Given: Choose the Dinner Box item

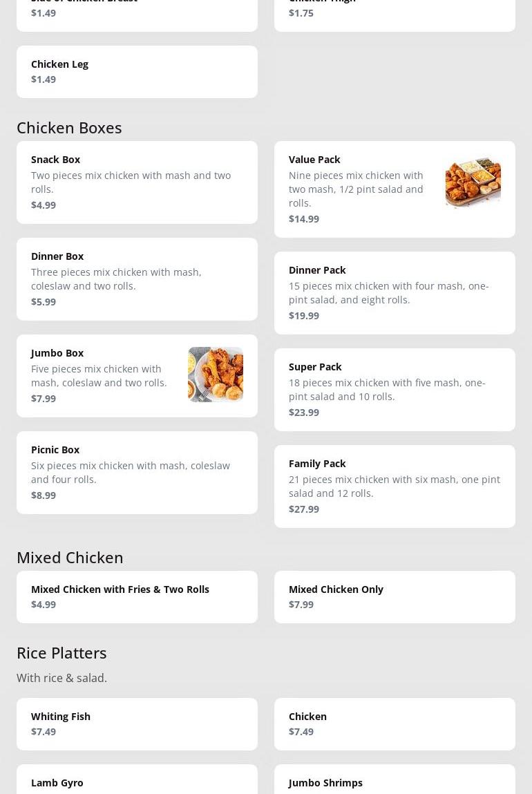Looking at the screenshot, I should coord(137,279).
